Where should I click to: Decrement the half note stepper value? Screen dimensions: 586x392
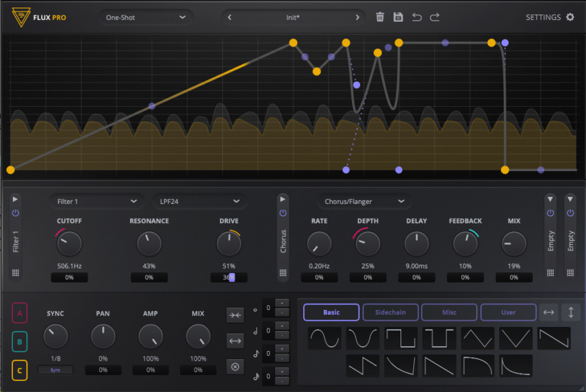click(282, 335)
